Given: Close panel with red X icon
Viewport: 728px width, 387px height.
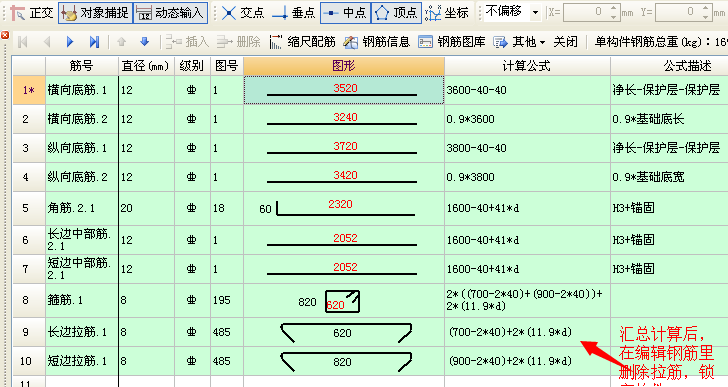Looking at the screenshot, I should 5,35.
